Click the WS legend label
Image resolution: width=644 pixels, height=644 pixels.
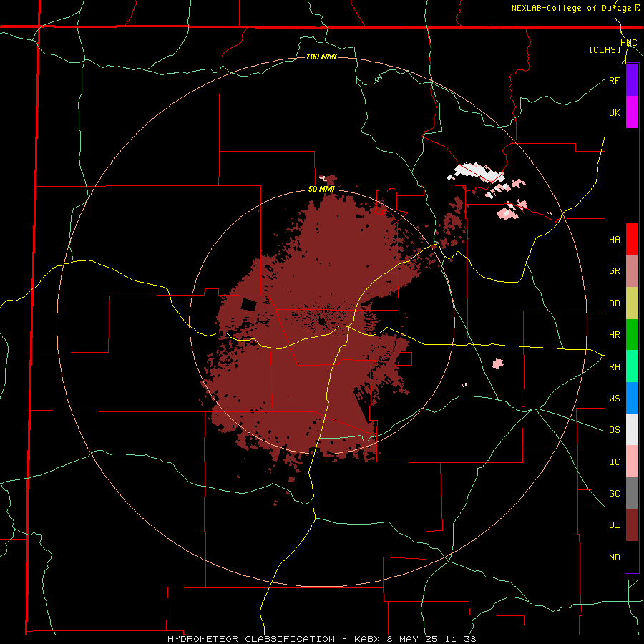click(614, 399)
